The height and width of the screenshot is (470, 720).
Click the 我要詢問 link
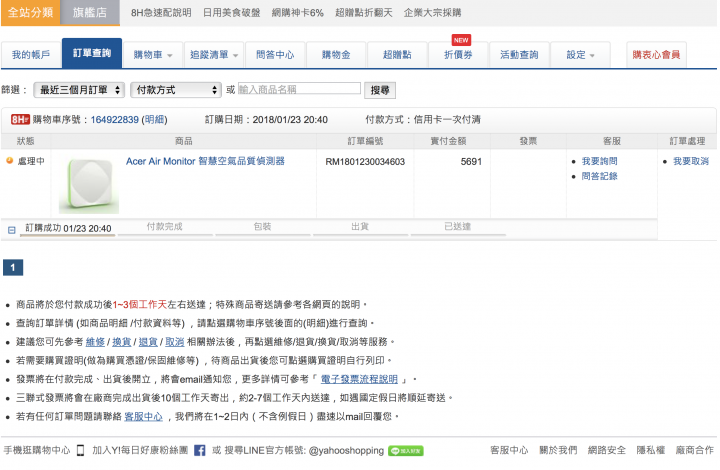pyautogui.click(x=599, y=161)
